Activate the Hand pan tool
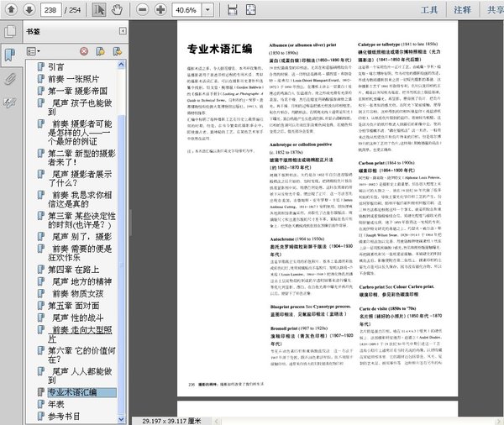This screenshot has height=425, width=504. [117, 9]
